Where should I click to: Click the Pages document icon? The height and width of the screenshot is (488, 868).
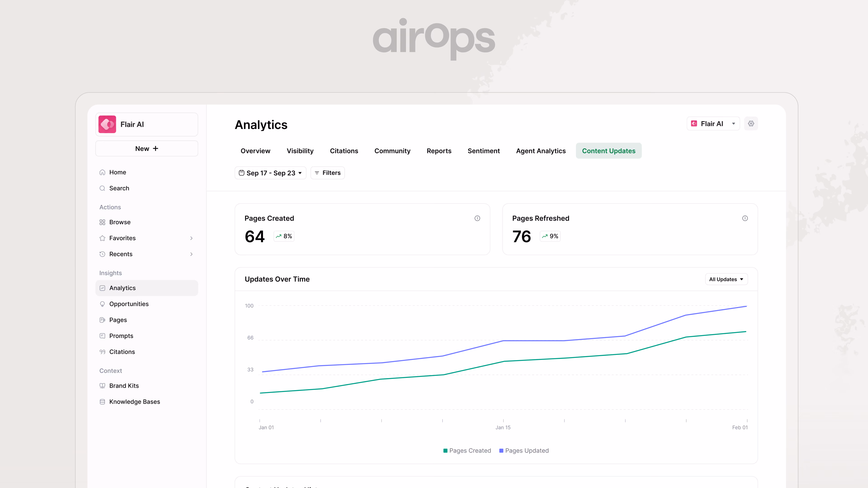click(x=102, y=320)
